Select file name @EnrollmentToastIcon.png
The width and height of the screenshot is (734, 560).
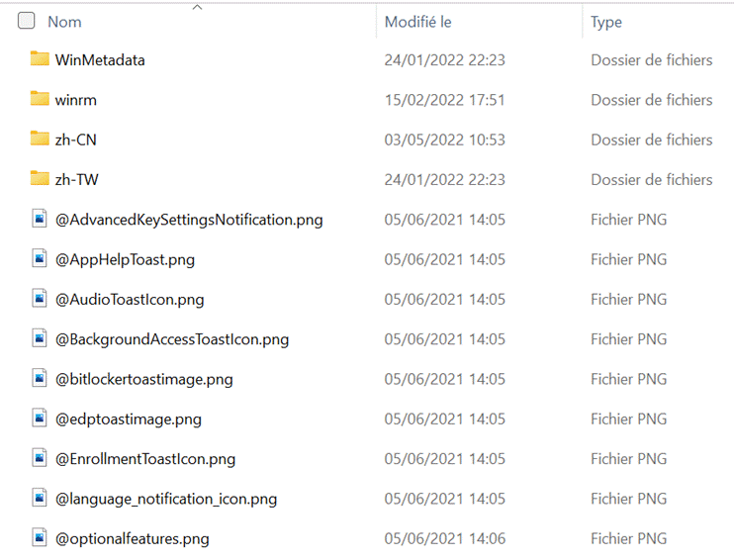coord(145,459)
